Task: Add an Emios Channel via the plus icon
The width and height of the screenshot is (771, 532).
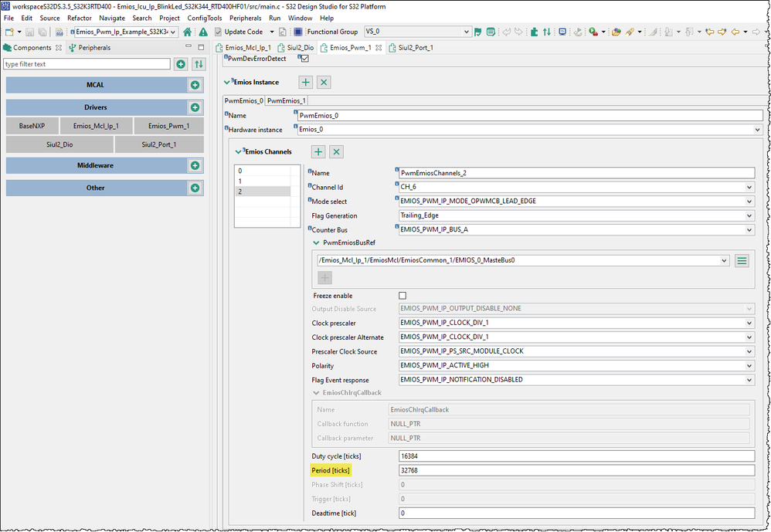Action: click(x=318, y=151)
